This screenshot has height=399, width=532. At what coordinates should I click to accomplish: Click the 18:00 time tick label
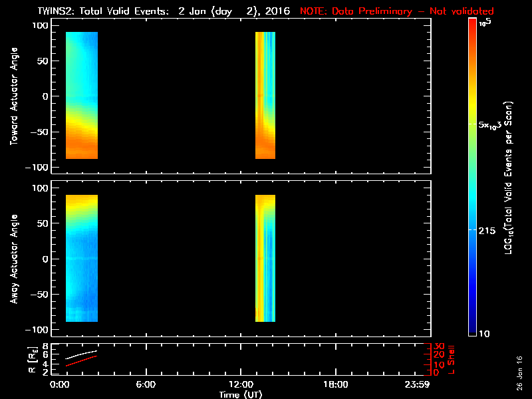pyautogui.click(x=336, y=385)
